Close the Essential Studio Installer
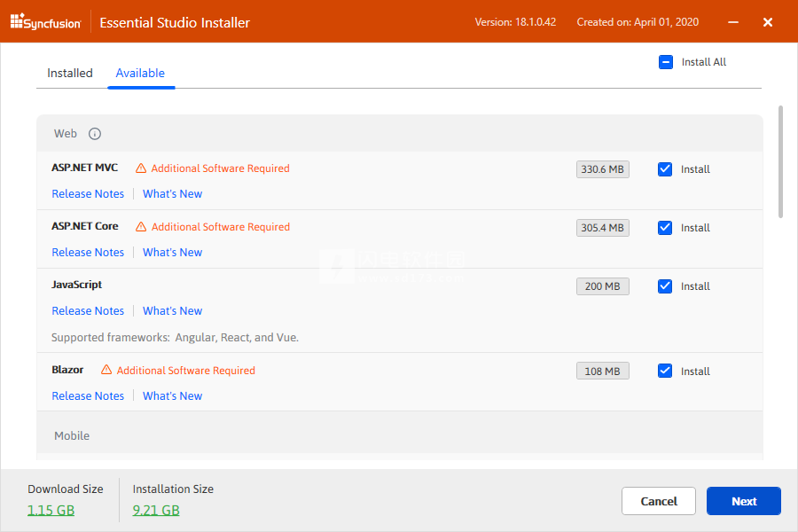The width and height of the screenshot is (798, 532). pos(768,22)
